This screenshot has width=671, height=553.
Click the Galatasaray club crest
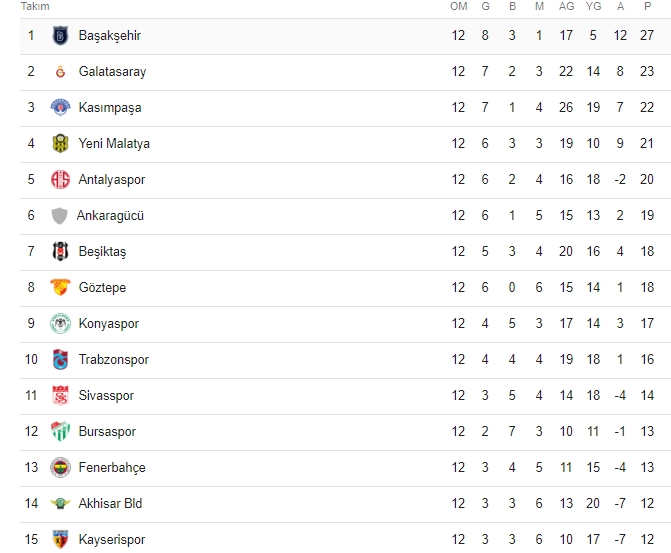point(60,72)
